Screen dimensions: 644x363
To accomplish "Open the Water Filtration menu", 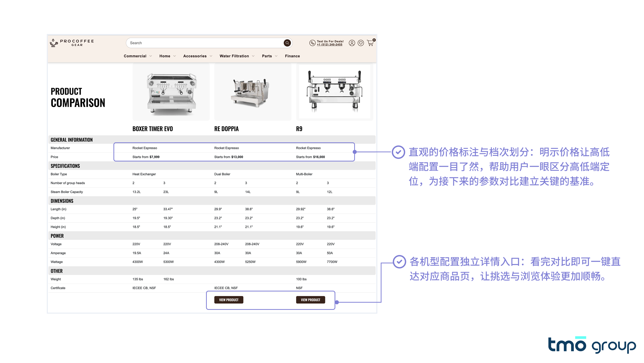I will click(234, 56).
